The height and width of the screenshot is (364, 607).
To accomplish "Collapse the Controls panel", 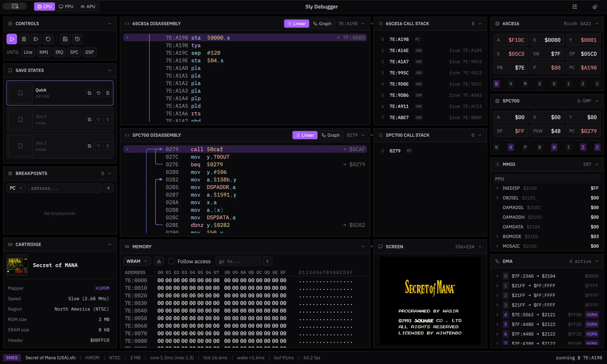I will click(110, 24).
